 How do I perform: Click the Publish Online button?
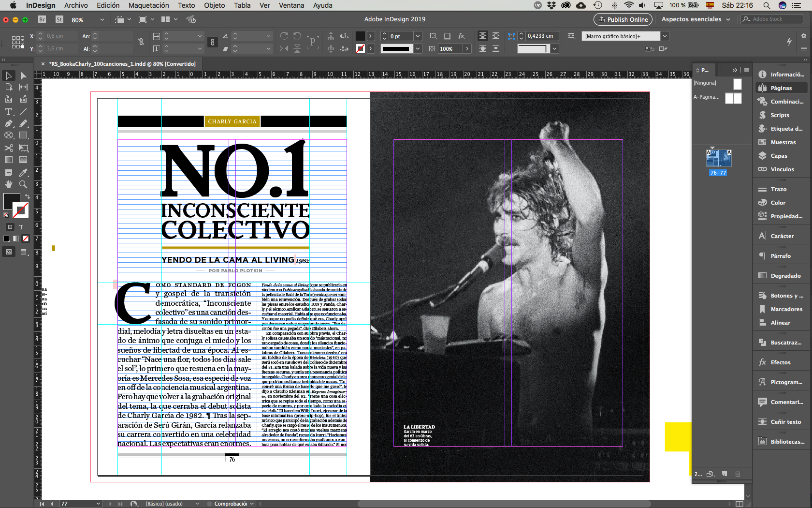tap(623, 19)
